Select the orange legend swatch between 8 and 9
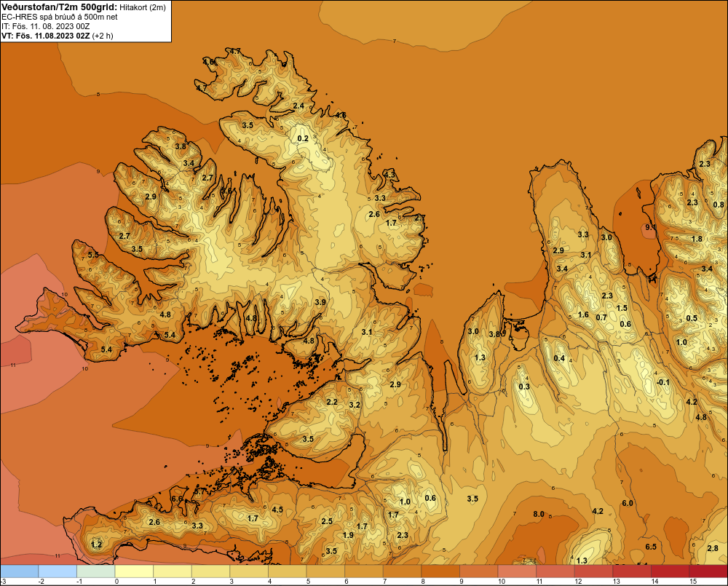 440,571
